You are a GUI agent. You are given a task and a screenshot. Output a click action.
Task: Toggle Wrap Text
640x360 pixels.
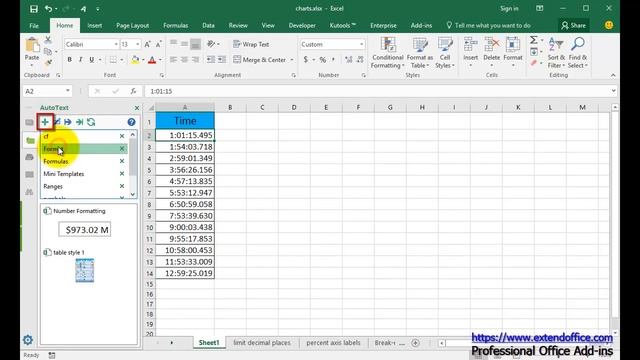point(251,44)
